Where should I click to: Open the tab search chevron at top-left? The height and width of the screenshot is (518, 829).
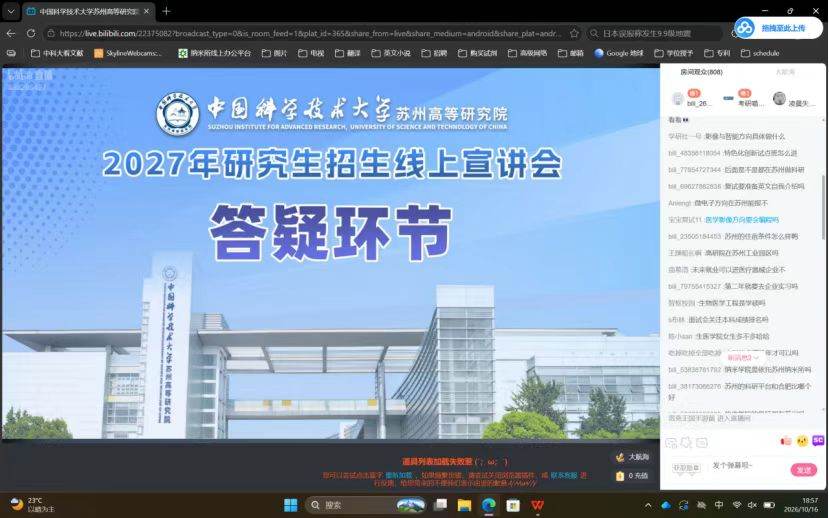pos(11,11)
